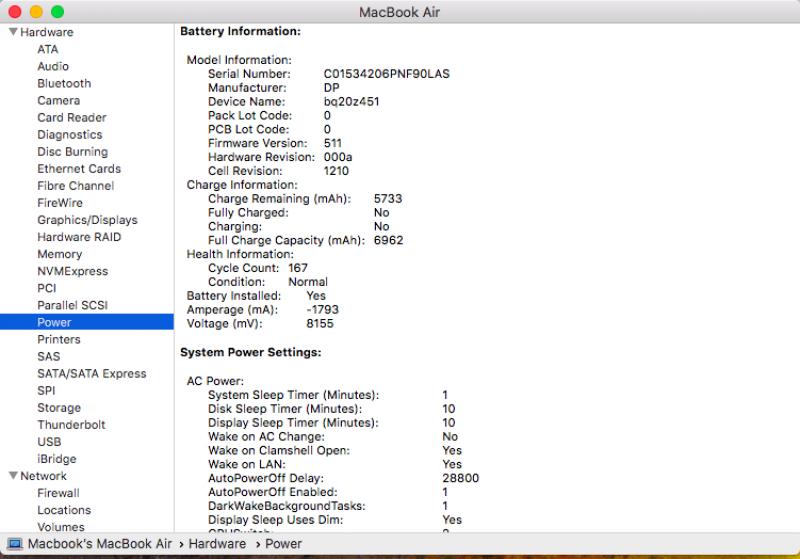The height and width of the screenshot is (559, 800).
Task: Select ATA in the sidebar
Action: point(47,49)
